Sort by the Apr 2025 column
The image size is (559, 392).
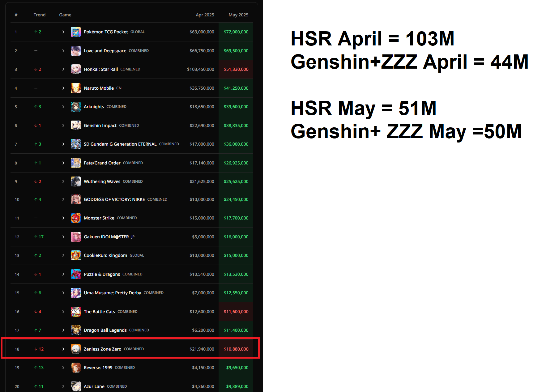tap(205, 15)
